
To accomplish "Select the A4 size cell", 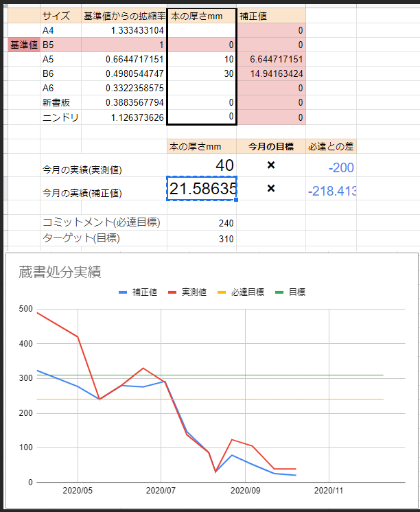I will point(61,30).
